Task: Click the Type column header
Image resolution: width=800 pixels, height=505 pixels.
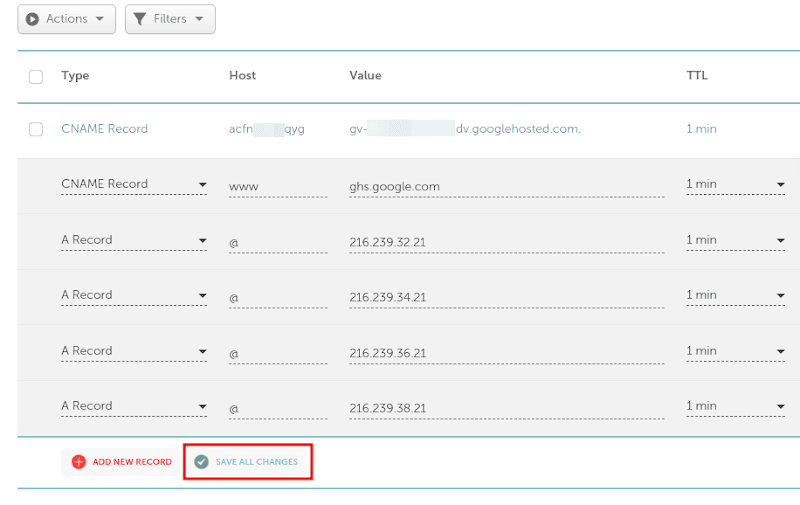Action: click(x=75, y=75)
